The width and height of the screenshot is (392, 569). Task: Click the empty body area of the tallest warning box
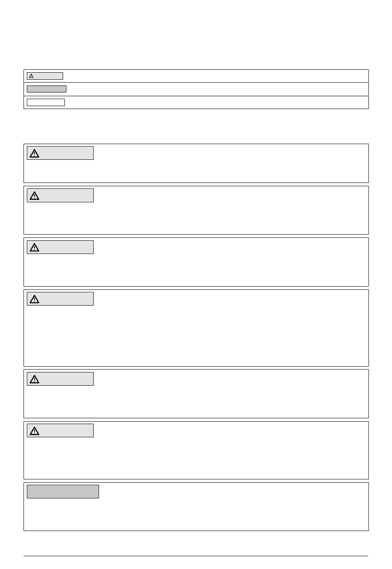[196, 335]
